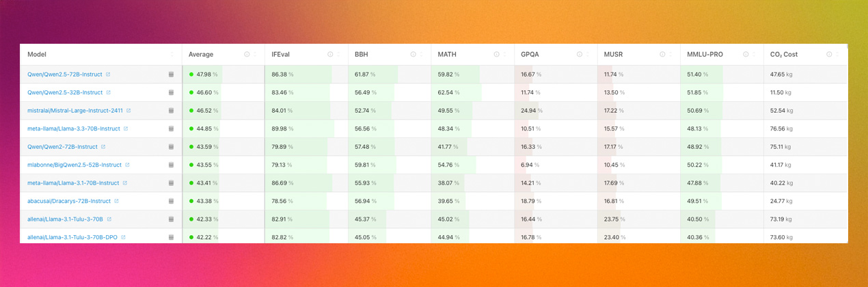868x287 pixels.
Task: Click info icon next to GPQA header
Action: [580, 55]
